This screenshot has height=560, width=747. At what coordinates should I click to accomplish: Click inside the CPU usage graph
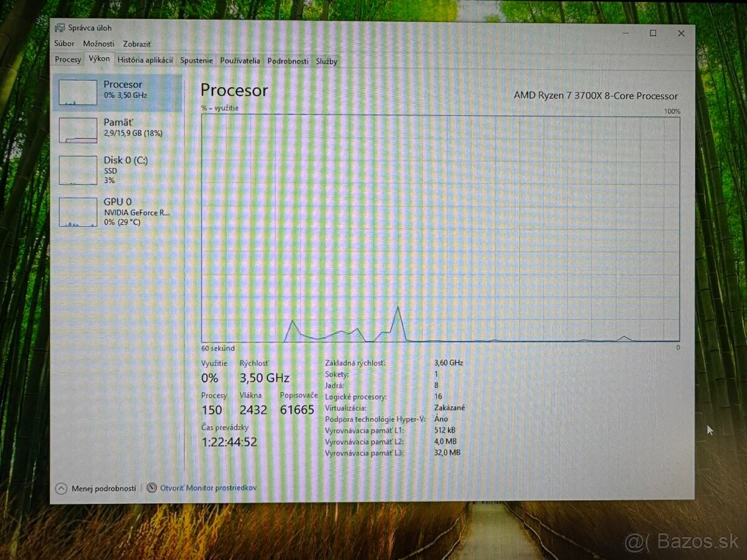(440, 227)
